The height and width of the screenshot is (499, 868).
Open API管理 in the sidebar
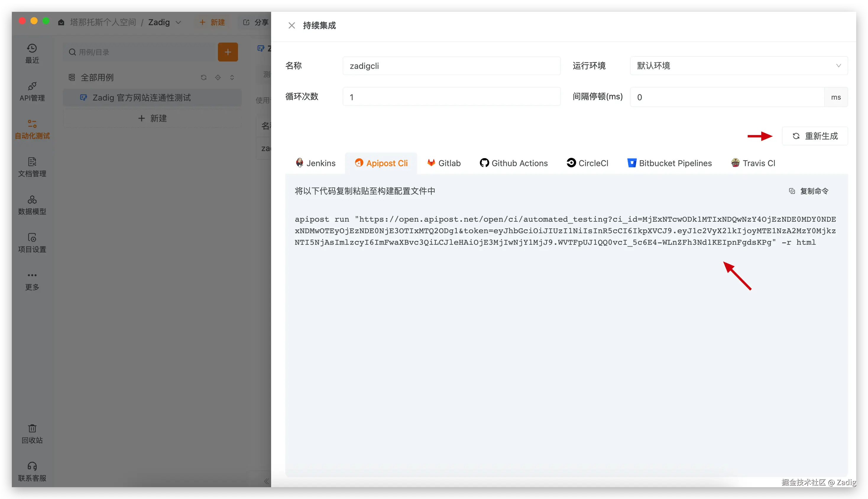pos(32,91)
